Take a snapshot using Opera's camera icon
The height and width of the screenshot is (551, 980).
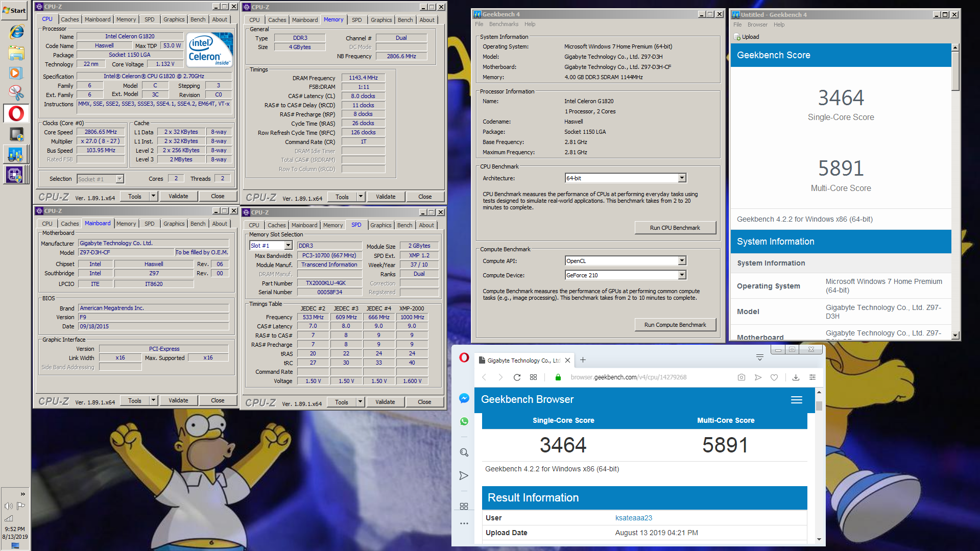pyautogui.click(x=742, y=377)
